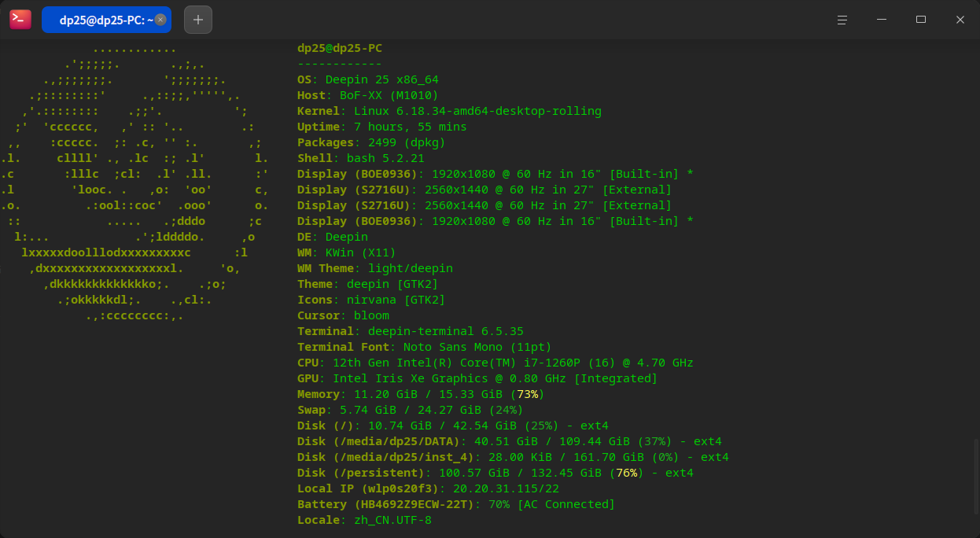
Task: Maximize the terminal window
Action: pyautogui.click(x=921, y=20)
